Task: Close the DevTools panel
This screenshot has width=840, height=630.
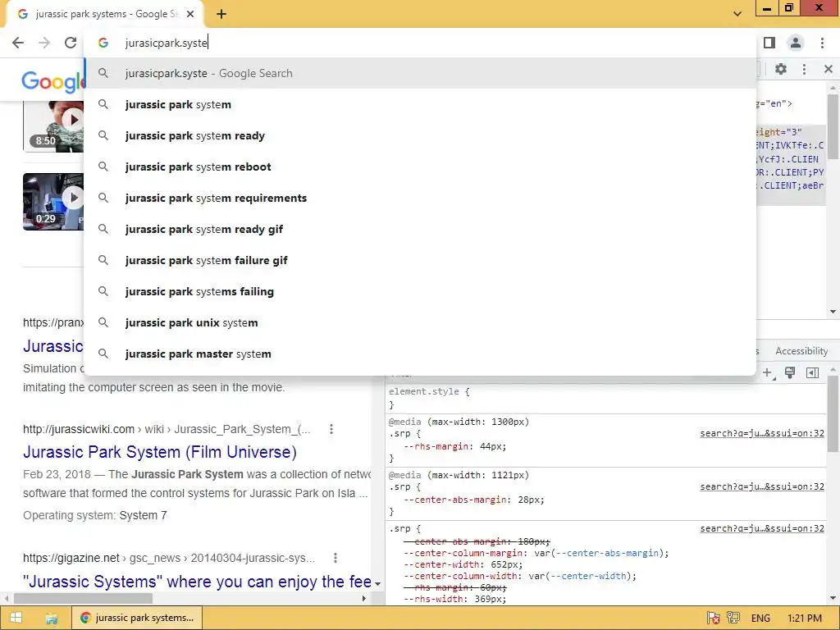Action: [x=829, y=69]
